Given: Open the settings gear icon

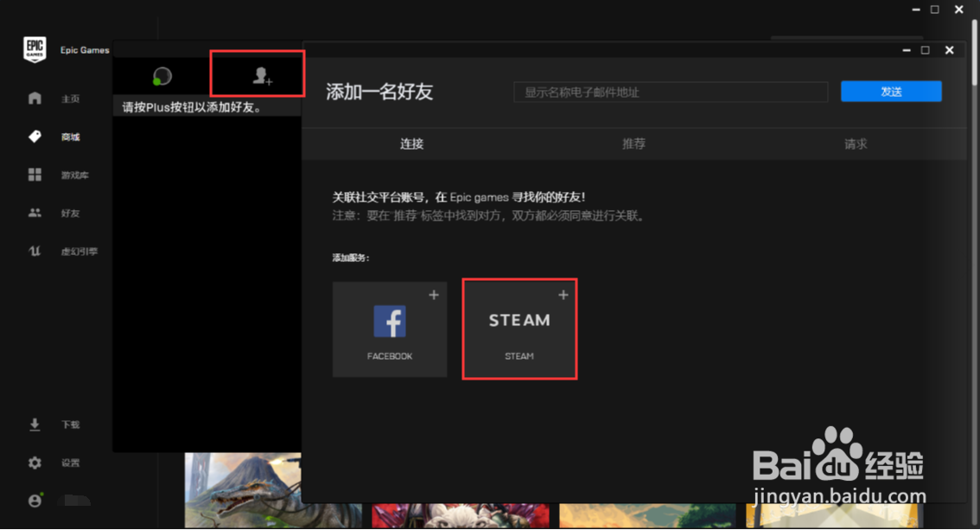Looking at the screenshot, I should pos(35,463).
